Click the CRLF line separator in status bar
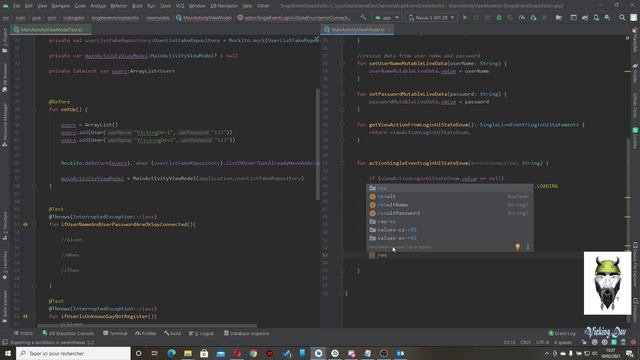 [526, 342]
